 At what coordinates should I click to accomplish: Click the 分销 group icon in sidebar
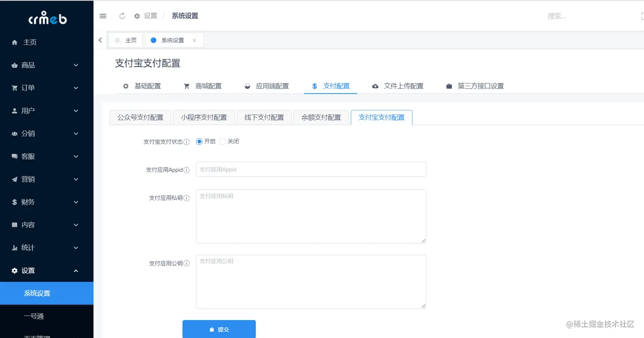(x=14, y=133)
